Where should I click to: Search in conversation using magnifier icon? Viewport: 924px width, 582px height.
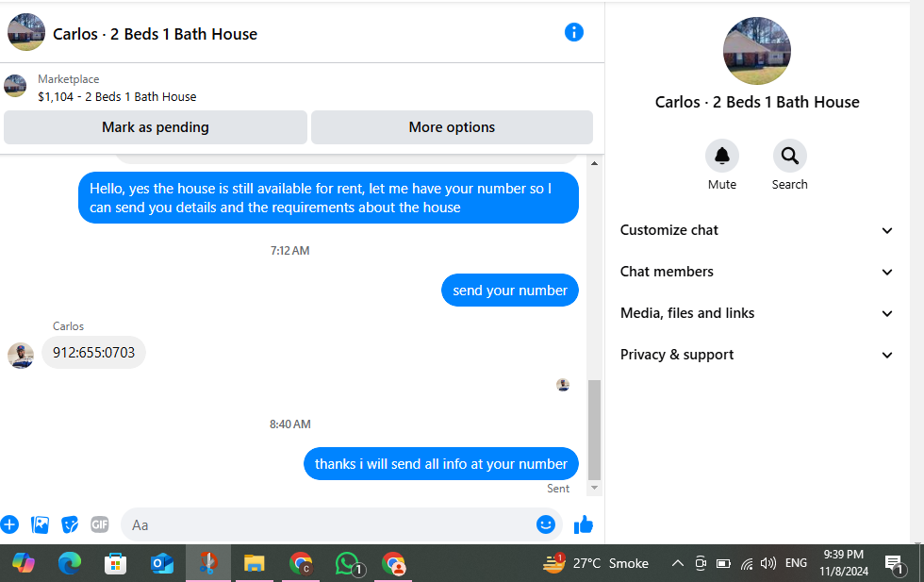click(x=790, y=156)
